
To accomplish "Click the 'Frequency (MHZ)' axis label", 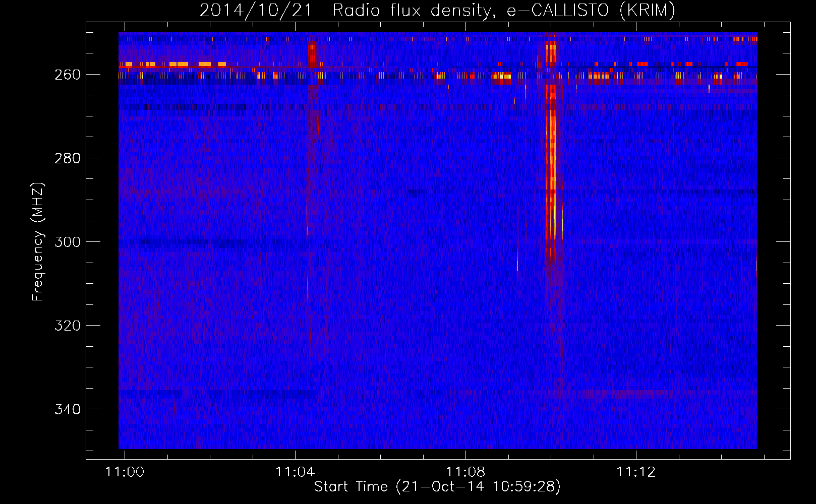I will tap(38, 241).
